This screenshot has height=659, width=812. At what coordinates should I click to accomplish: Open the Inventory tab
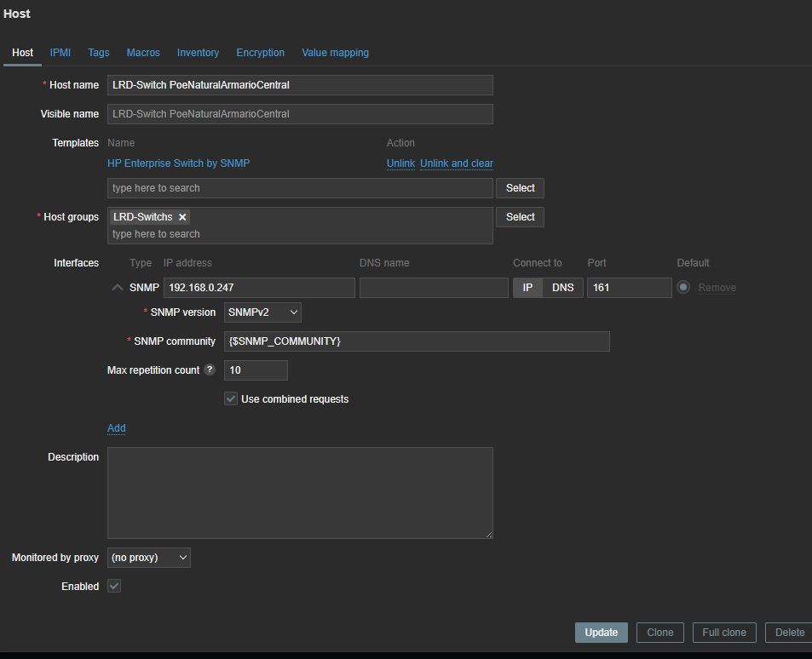point(198,53)
